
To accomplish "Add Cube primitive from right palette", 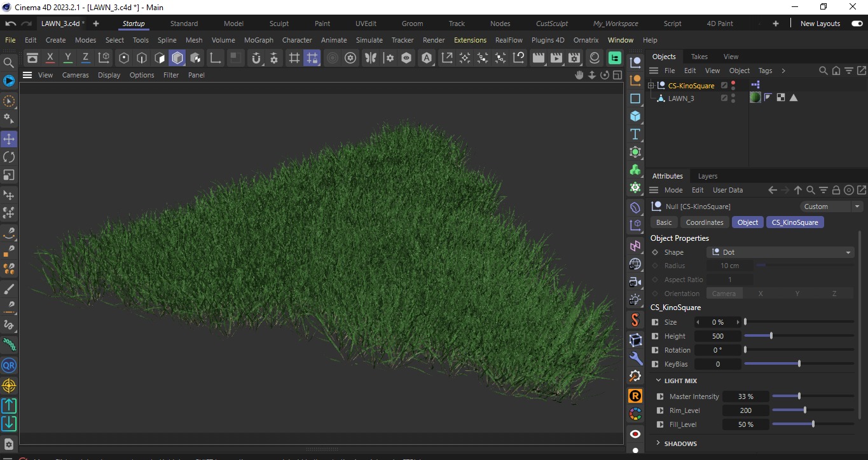I will [x=635, y=116].
